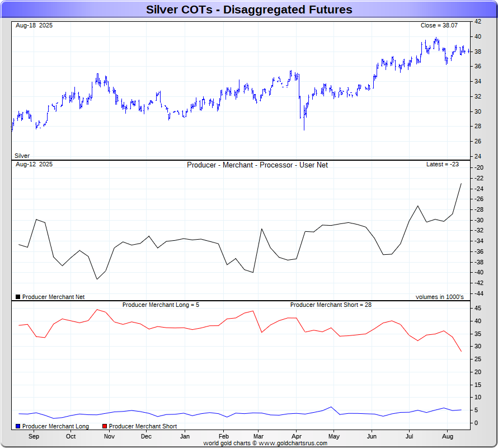Click the 'Oct' month label on x-axis
This screenshot has height=448, width=498.
(x=71, y=436)
